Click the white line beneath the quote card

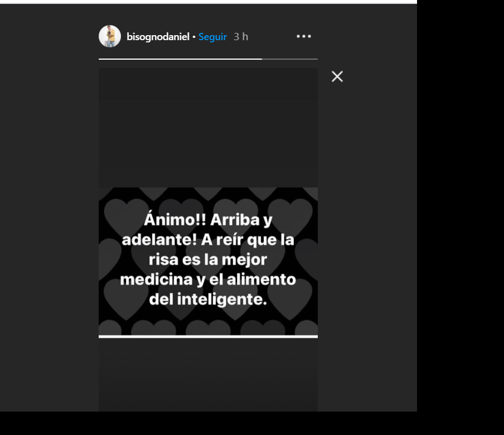pos(208,337)
